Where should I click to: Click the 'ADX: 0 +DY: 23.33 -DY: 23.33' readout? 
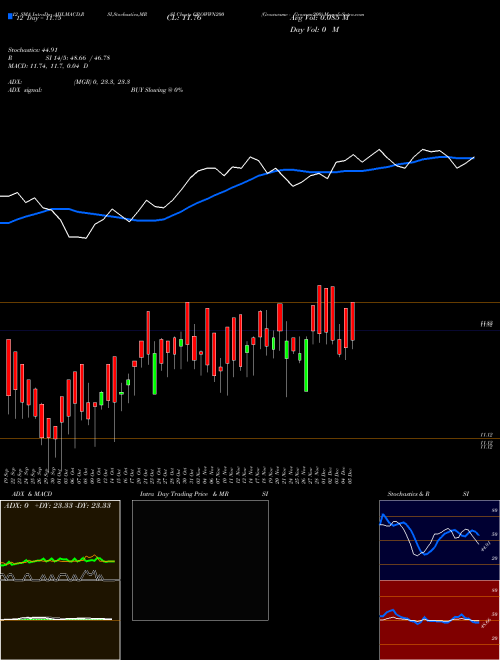58,505
